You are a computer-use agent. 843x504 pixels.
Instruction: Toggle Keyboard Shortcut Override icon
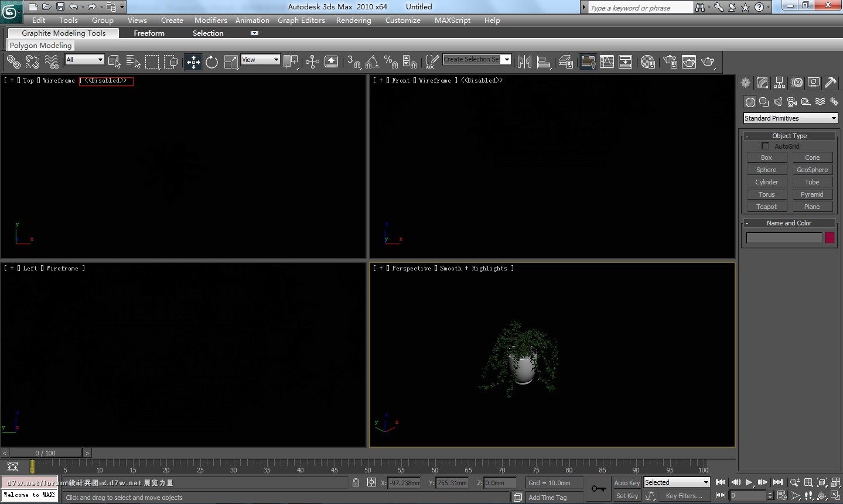331,61
